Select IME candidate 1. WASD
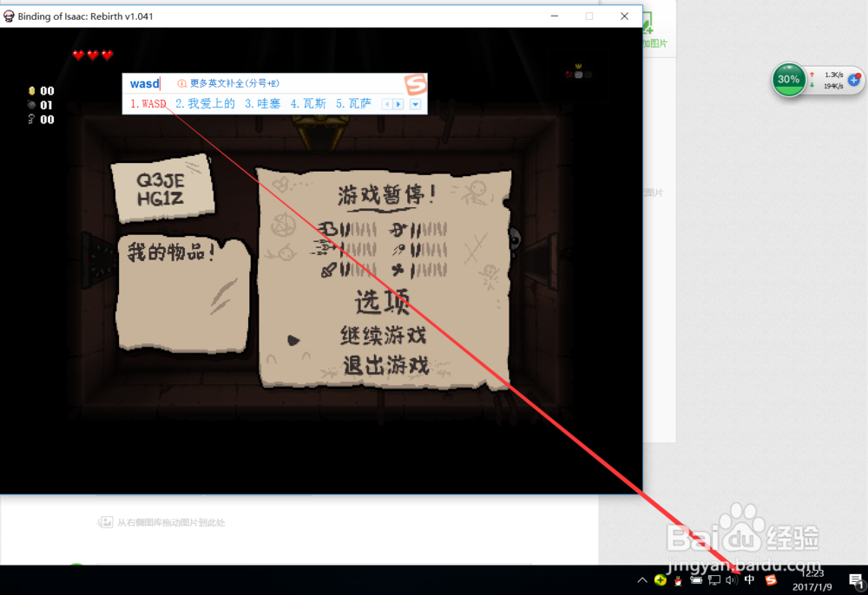 (148, 104)
